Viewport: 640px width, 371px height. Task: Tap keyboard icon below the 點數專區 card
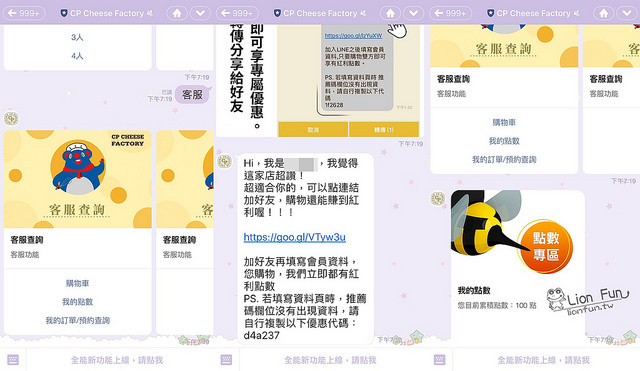[x=440, y=360]
